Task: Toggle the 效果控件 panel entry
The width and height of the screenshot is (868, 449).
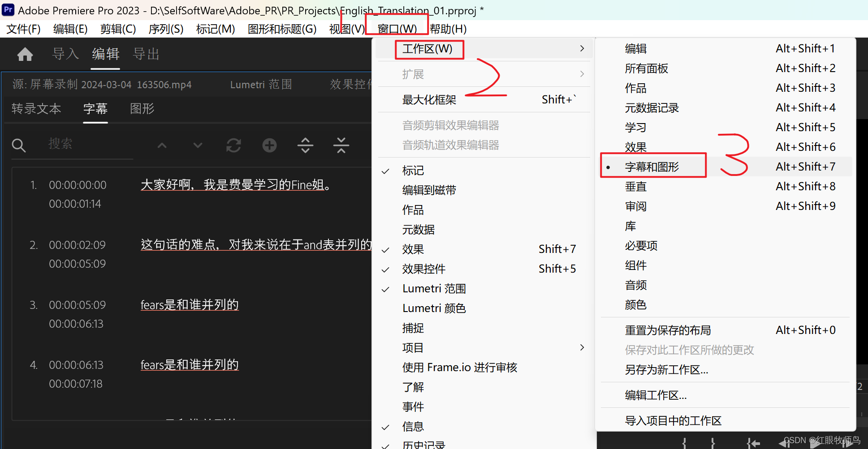Action: coord(484,269)
